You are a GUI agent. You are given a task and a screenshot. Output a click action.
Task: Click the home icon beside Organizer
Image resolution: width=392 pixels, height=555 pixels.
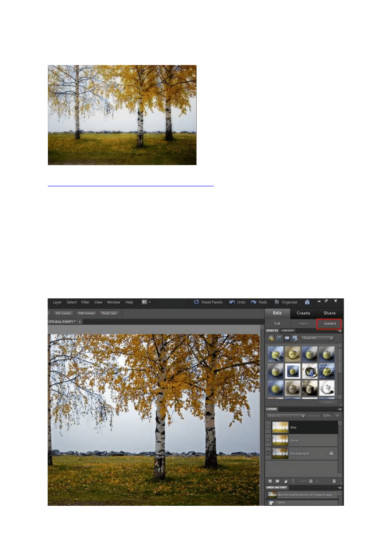click(307, 302)
